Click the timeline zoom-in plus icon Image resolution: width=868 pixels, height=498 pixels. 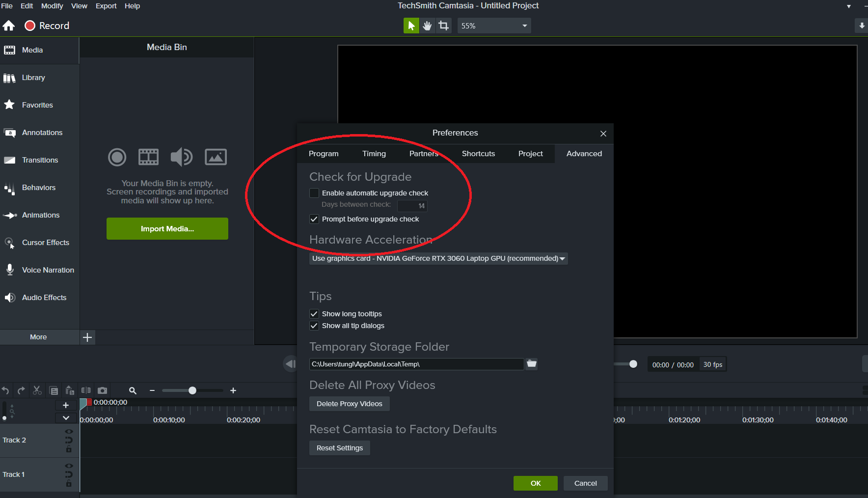click(233, 390)
